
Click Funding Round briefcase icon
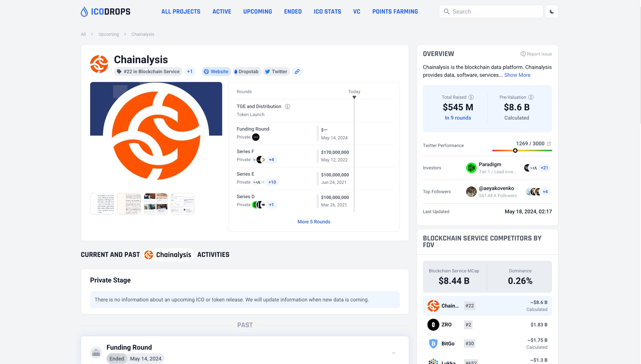click(x=96, y=353)
